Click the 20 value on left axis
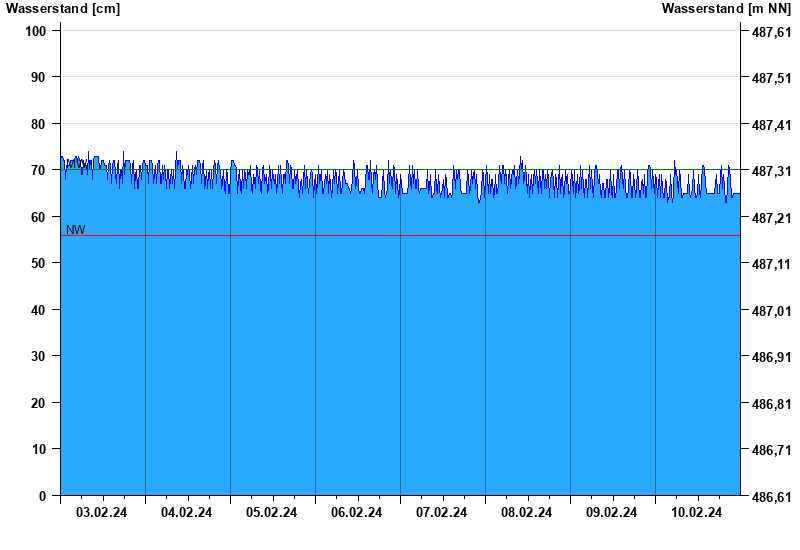This screenshot has width=800, height=550. tap(38, 403)
